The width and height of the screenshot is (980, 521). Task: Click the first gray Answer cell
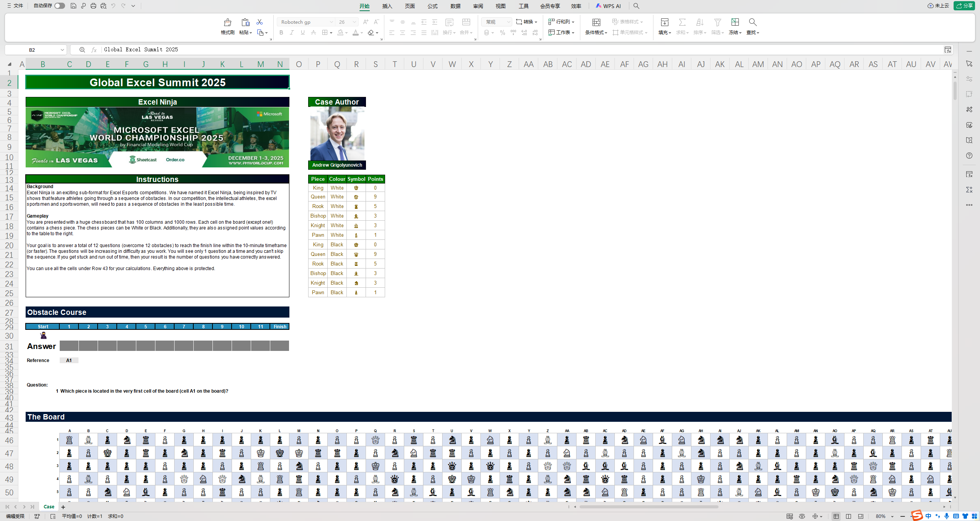tap(69, 346)
